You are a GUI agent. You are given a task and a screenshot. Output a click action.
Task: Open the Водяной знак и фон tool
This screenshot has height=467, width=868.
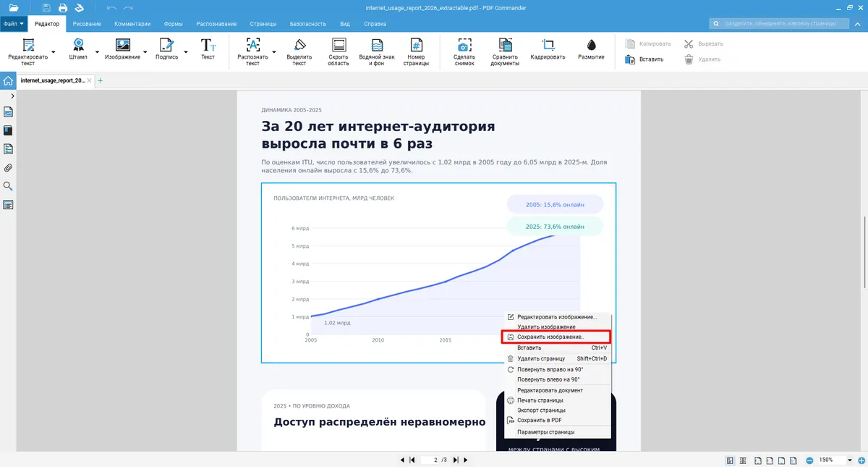pyautogui.click(x=377, y=51)
